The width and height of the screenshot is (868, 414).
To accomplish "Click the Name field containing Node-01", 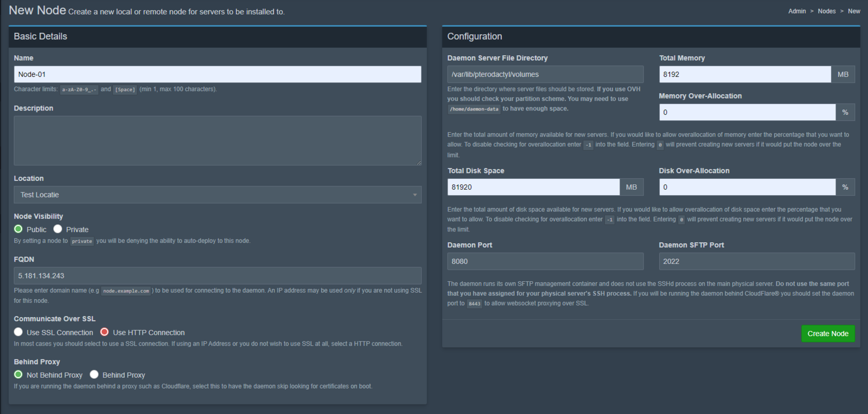I will [217, 75].
